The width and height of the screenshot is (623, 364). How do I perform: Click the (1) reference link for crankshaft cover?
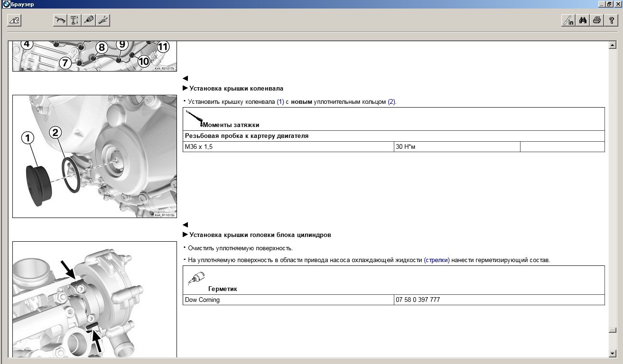pos(280,102)
